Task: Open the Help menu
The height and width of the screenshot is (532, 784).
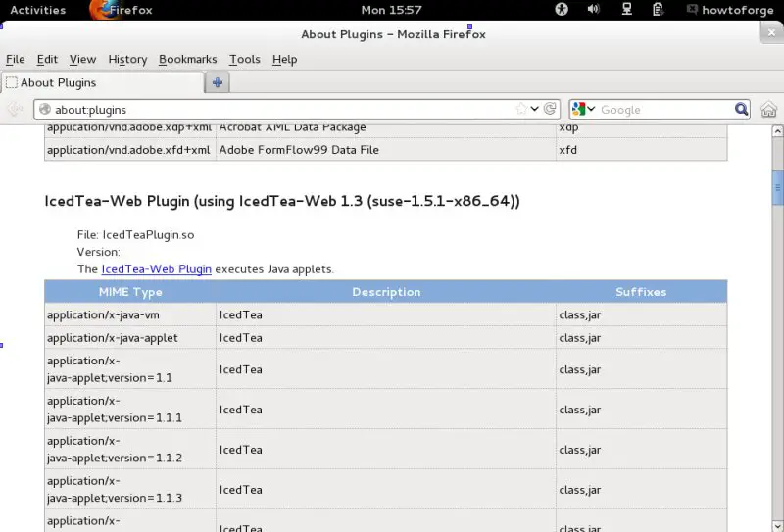Action: click(284, 59)
